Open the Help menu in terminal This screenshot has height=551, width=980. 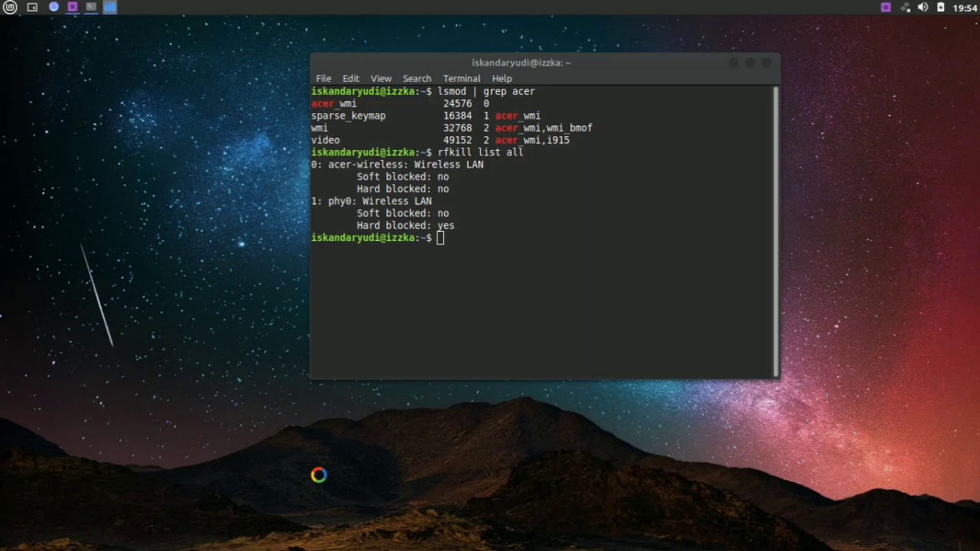tap(501, 78)
